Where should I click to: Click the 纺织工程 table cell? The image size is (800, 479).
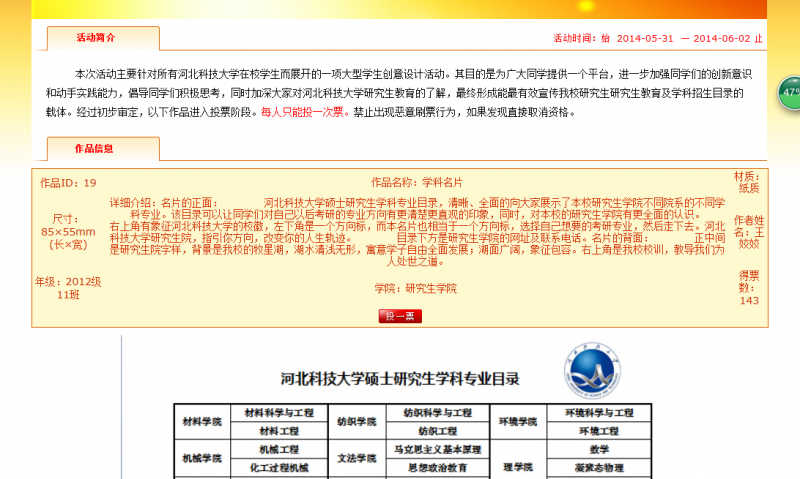click(438, 431)
